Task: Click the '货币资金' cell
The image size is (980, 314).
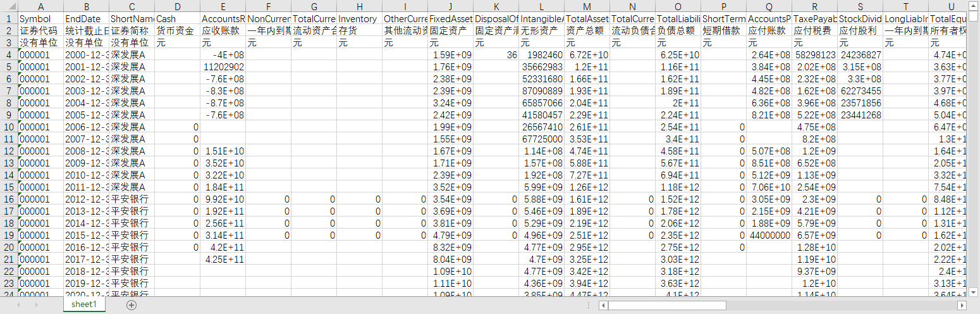Action: point(177,31)
